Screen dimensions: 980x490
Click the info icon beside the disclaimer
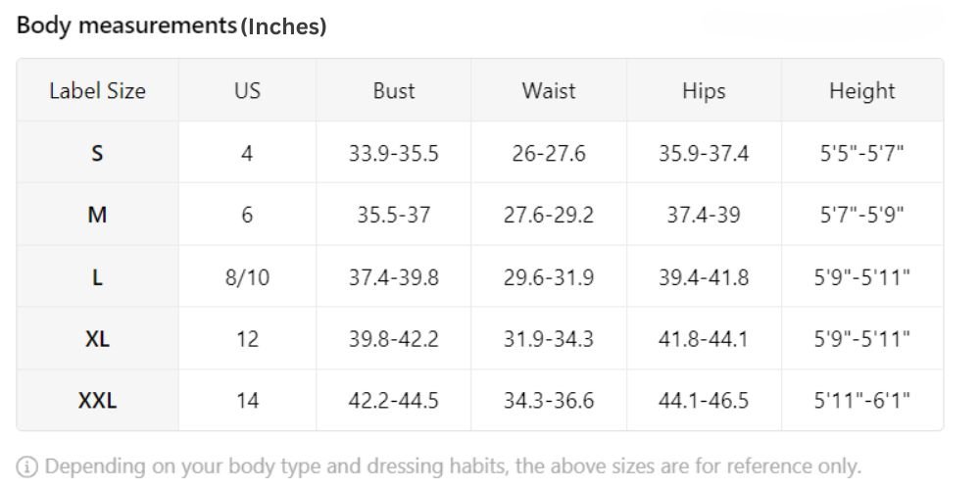(26, 466)
